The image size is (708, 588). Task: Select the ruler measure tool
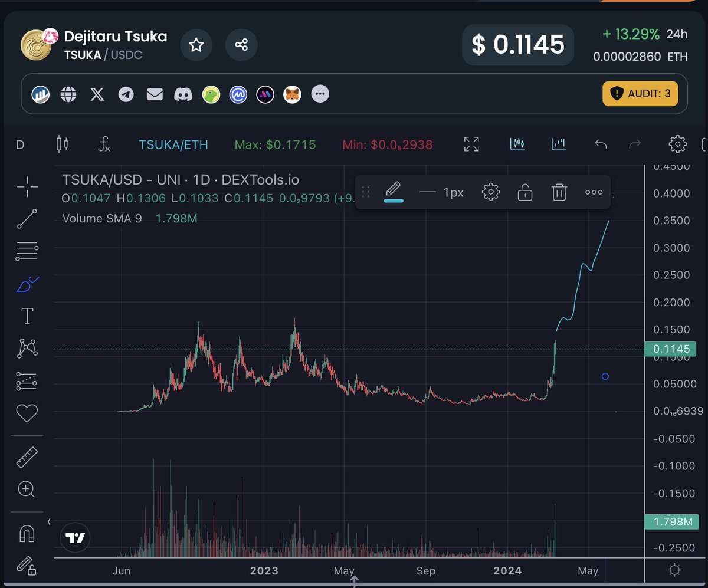tap(27, 458)
